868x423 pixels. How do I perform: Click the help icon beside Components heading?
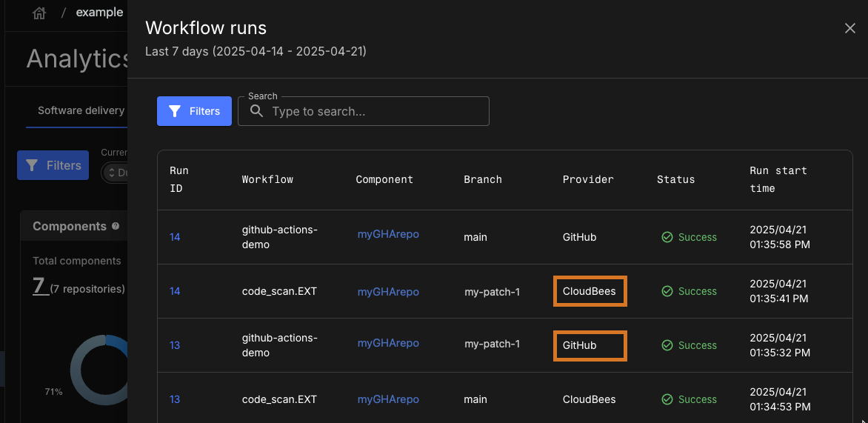[x=116, y=226]
